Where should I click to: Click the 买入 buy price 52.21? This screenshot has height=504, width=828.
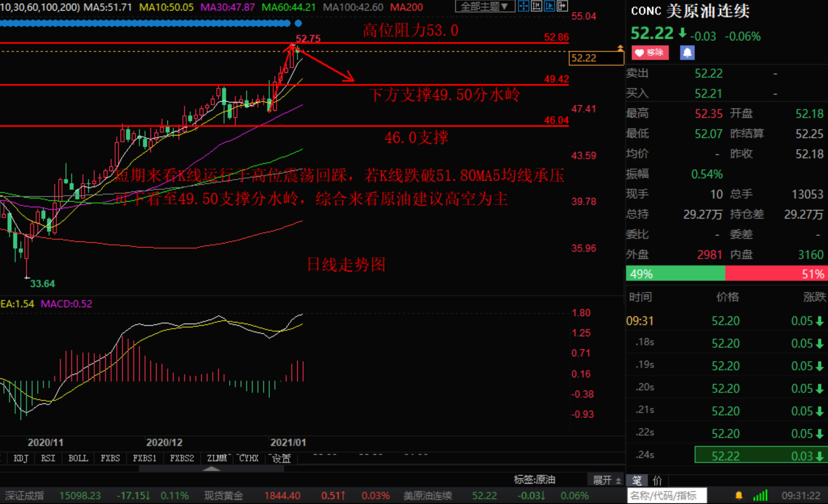(709, 94)
